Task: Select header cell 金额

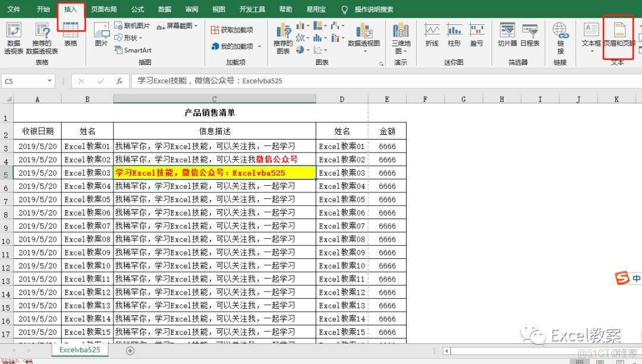Action: 387,131
